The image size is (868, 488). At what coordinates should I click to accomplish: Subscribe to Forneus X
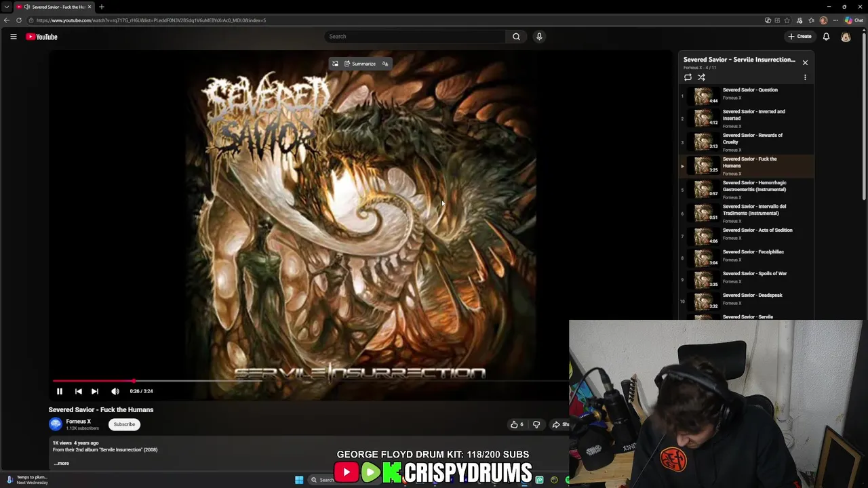124,424
